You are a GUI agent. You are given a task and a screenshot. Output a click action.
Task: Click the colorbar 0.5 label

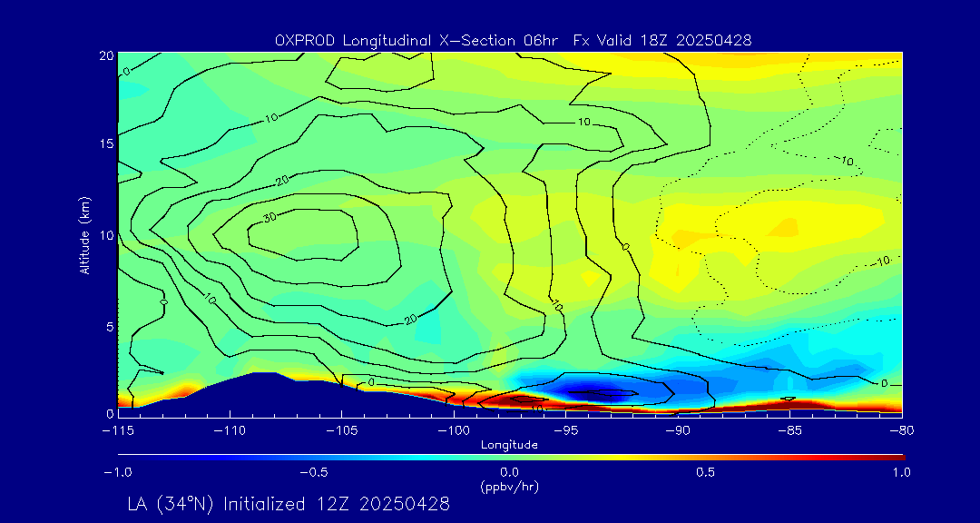(706, 472)
